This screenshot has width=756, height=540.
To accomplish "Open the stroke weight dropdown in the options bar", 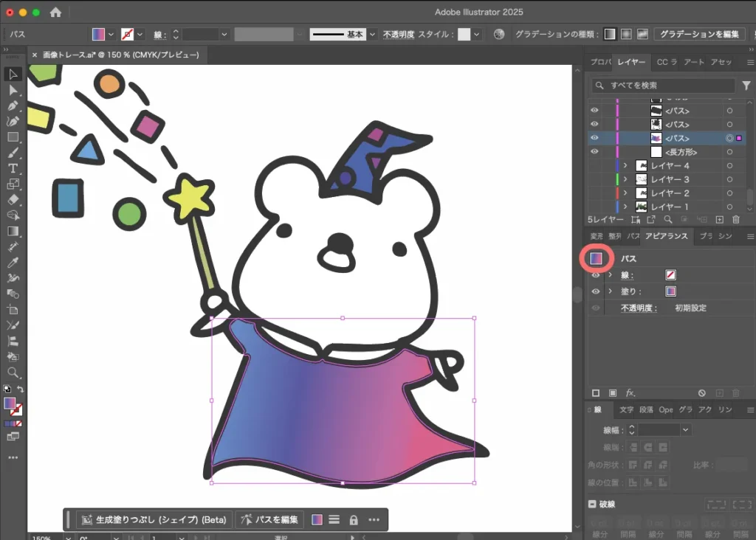I will click(x=224, y=34).
